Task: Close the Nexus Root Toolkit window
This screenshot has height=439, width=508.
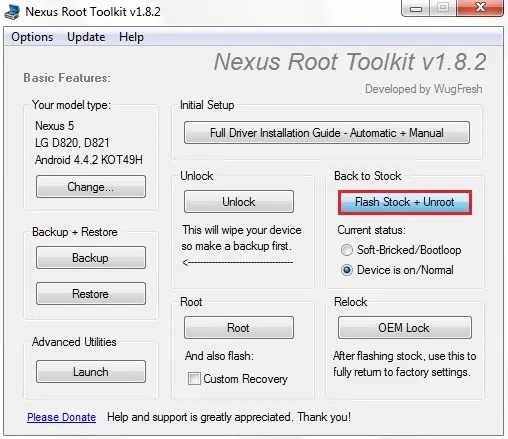Action: [x=480, y=8]
